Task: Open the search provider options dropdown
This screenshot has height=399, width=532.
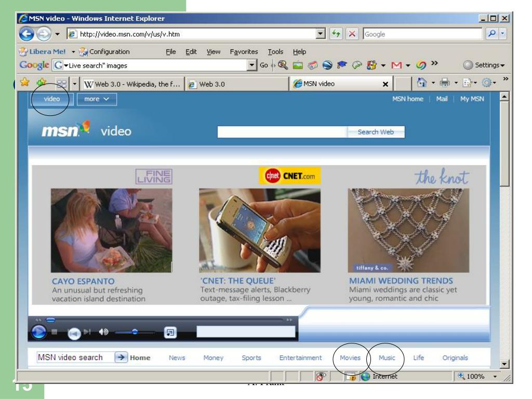Action: pos(502,33)
